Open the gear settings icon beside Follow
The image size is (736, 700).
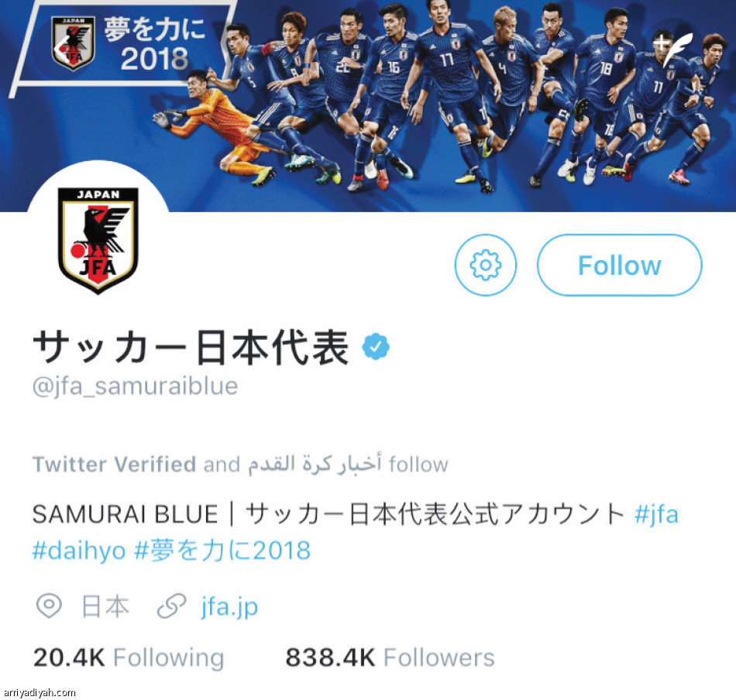click(485, 265)
